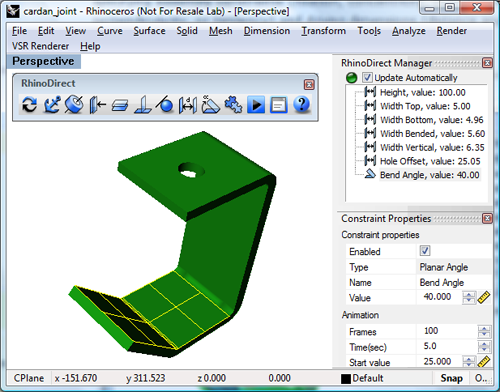Click the black Default layer swatch
This screenshot has width=500, height=392.
(346, 379)
